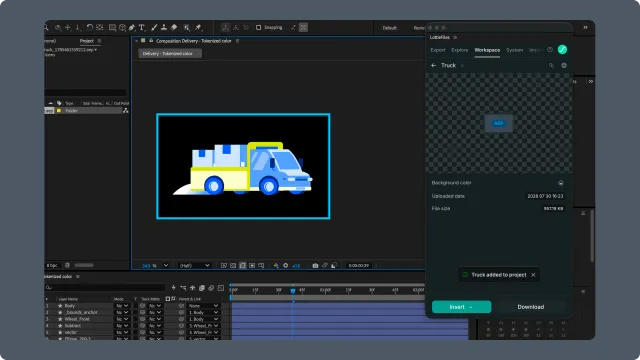The width and height of the screenshot is (640, 360).
Task: Select the Project panel tab
Action: (87, 41)
